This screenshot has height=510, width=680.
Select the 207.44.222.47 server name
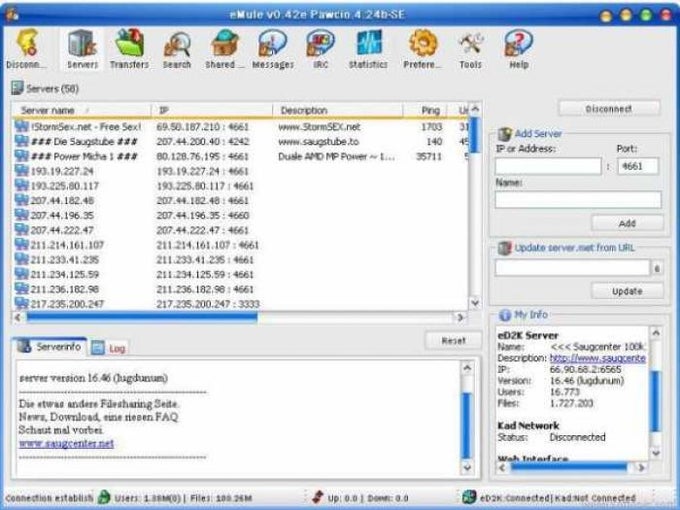pos(62,230)
